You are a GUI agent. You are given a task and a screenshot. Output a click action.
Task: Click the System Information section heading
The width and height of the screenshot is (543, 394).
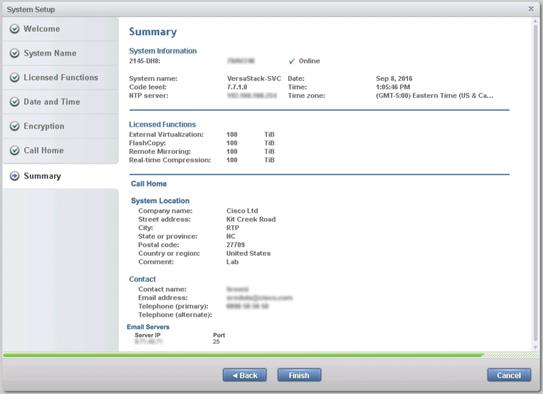[x=163, y=51]
